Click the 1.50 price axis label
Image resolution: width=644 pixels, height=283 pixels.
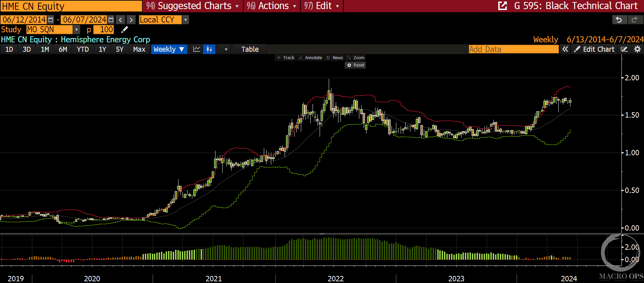pos(632,115)
